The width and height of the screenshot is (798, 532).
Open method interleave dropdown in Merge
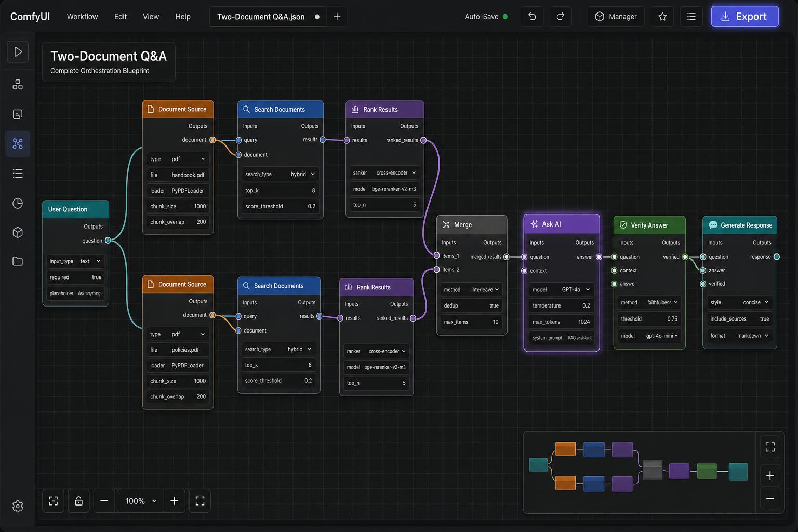coord(471,289)
